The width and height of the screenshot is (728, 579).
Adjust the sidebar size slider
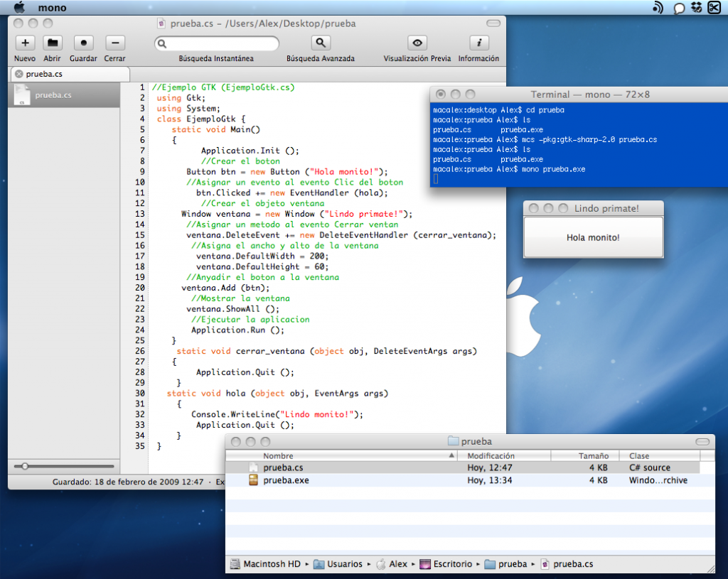(26, 466)
